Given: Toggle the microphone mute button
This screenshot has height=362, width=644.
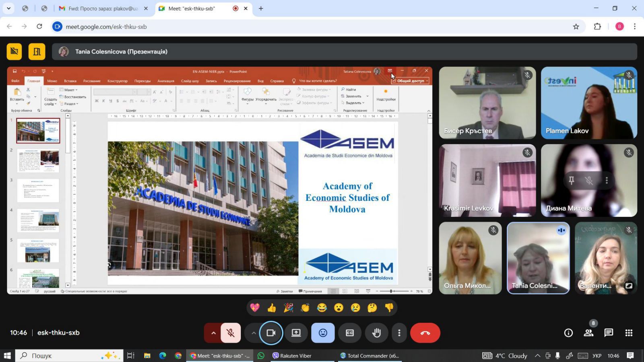Looking at the screenshot, I should (231, 333).
